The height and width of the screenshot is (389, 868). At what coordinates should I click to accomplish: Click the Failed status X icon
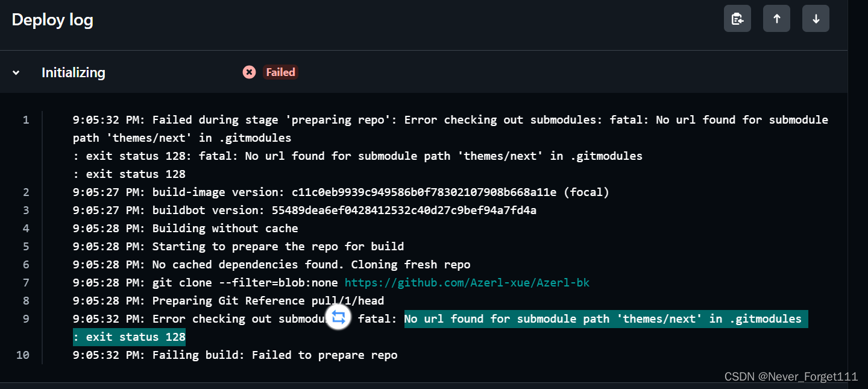point(249,72)
